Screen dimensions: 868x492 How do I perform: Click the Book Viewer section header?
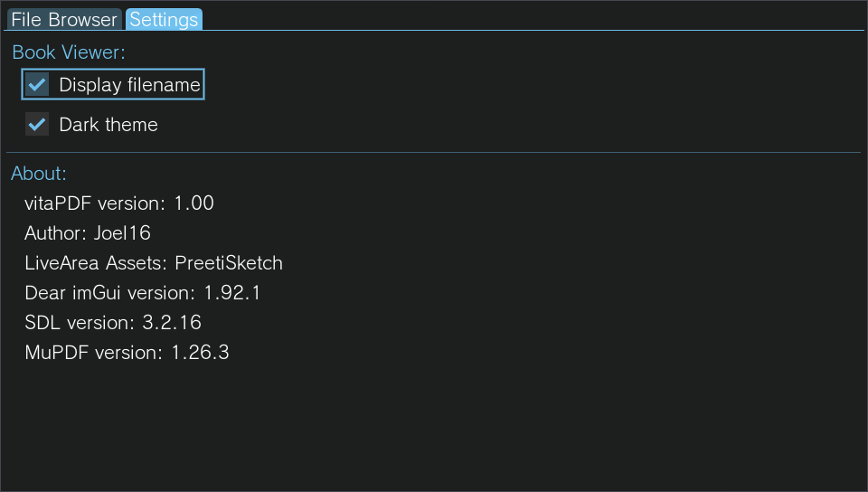click(x=69, y=52)
